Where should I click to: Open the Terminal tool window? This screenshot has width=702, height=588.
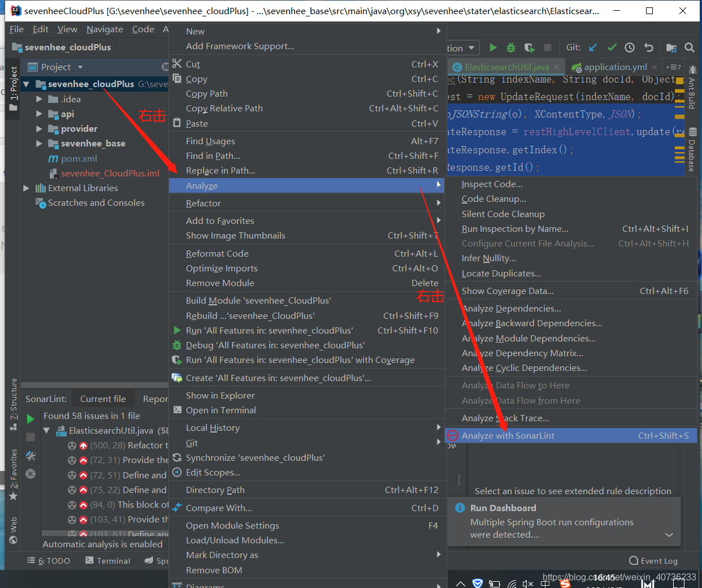pyautogui.click(x=107, y=561)
